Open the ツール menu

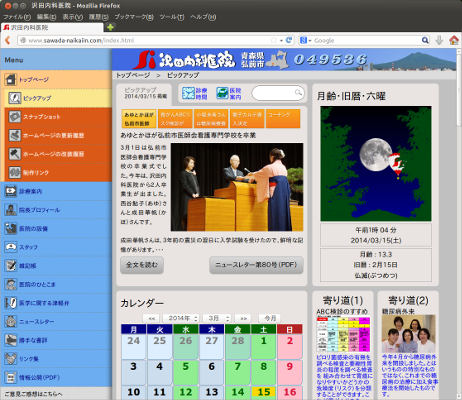(172, 17)
